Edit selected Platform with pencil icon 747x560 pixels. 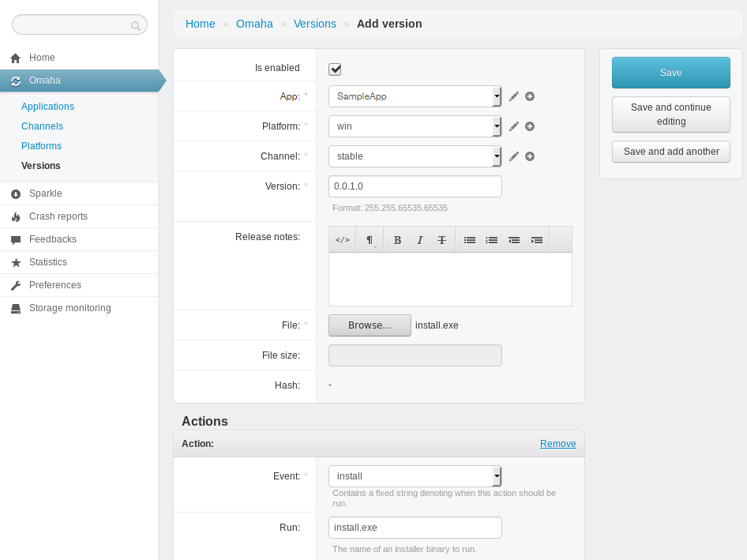point(513,126)
